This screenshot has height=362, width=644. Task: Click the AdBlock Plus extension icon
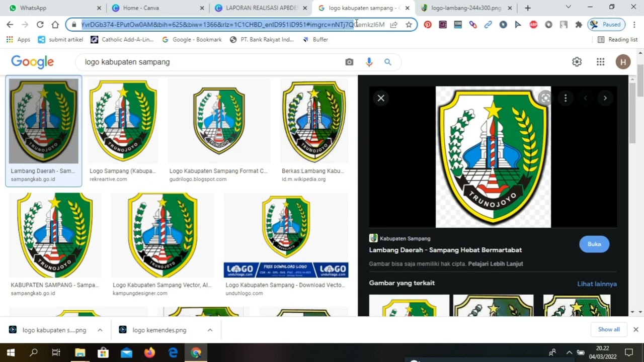[x=533, y=24]
